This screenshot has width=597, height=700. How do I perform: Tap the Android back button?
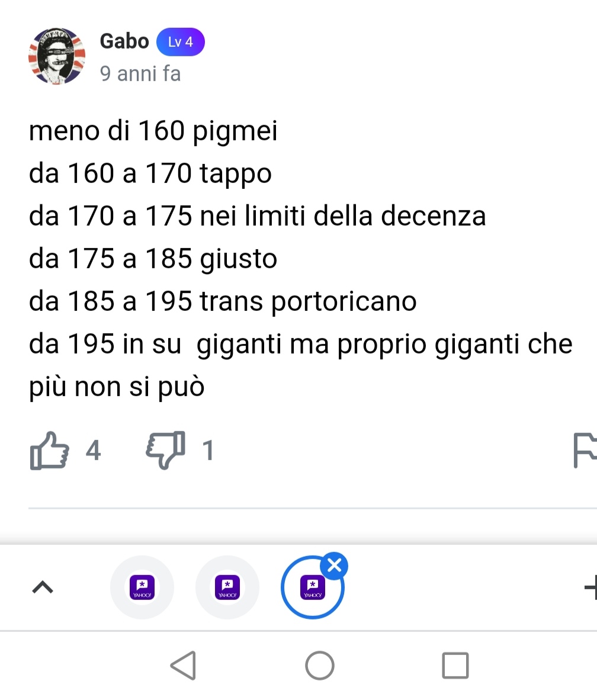click(184, 666)
